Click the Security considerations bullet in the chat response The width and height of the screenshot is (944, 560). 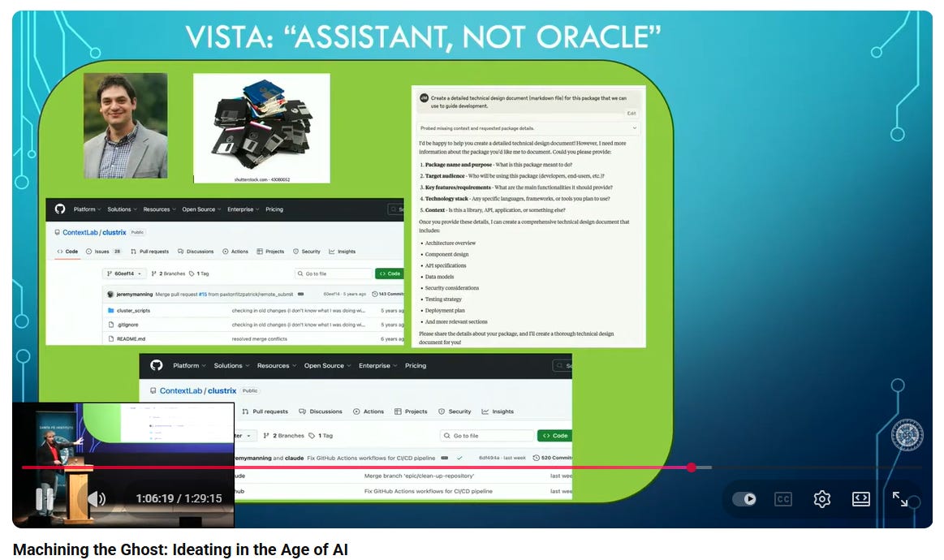click(x=452, y=288)
